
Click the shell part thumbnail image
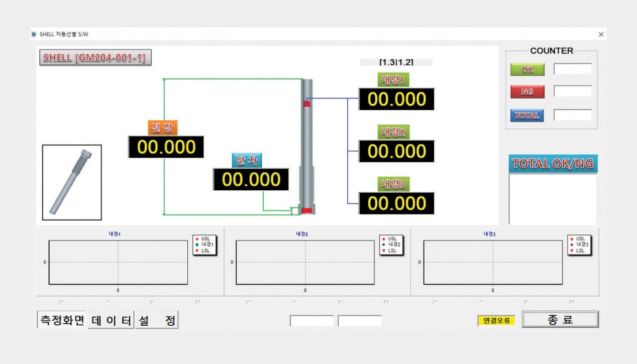(x=71, y=182)
